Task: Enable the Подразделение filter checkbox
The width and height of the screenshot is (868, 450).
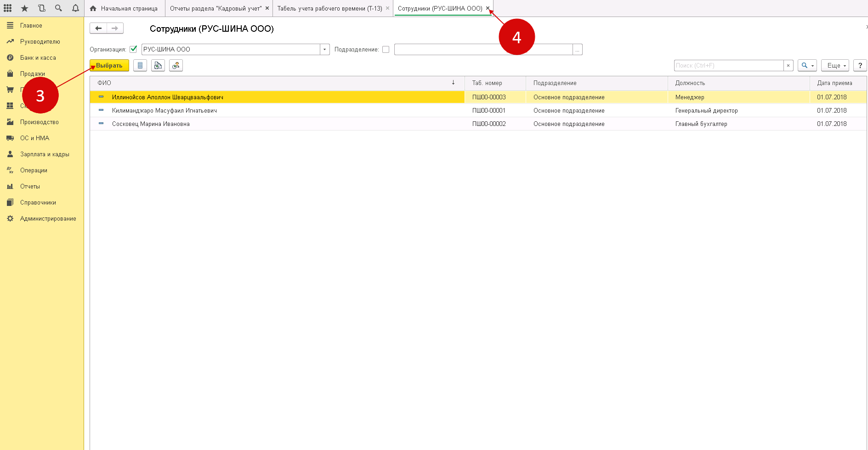Action: point(386,50)
